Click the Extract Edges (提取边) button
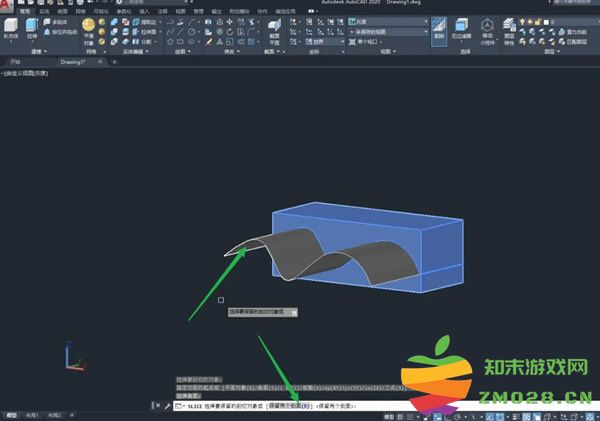600x421 pixels. [x=144, y=22]
